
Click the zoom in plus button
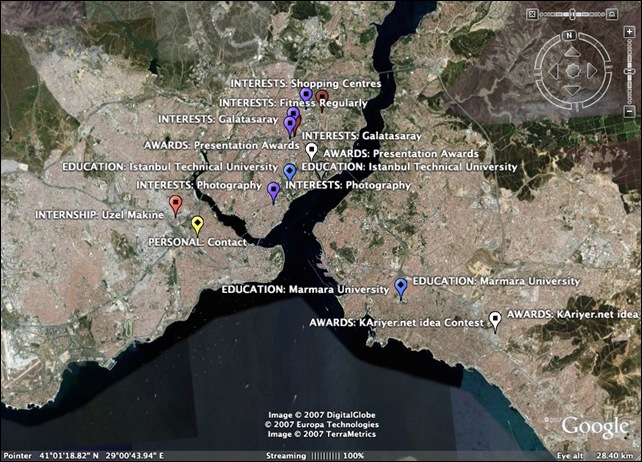[x=629, y=32]
